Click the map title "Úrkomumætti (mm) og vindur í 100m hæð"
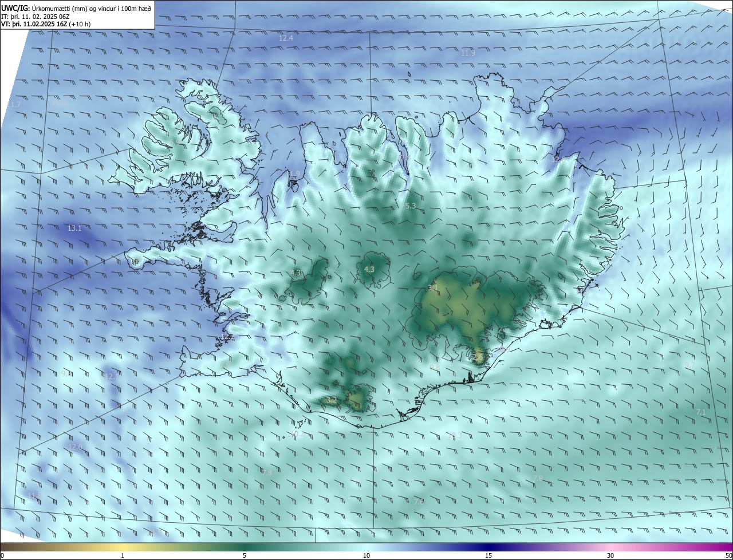 click(92, 8)
